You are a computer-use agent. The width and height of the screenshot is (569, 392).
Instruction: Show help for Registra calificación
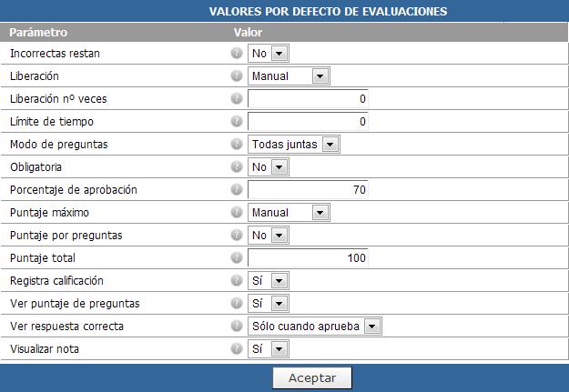tap(236, 281)
